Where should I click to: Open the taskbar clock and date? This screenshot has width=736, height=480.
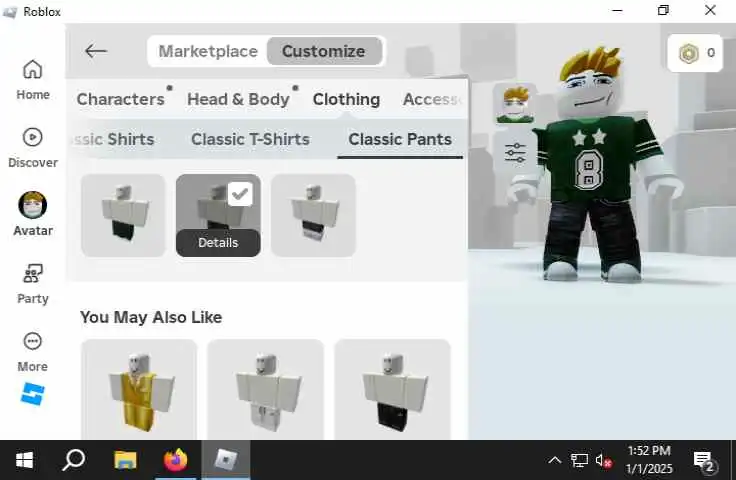[649, 460]
